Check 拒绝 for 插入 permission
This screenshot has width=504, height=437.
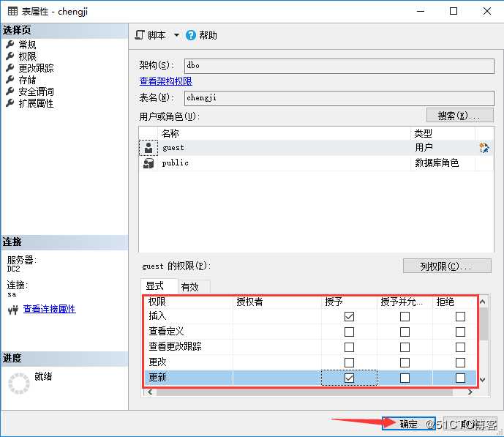coord(460,317)
